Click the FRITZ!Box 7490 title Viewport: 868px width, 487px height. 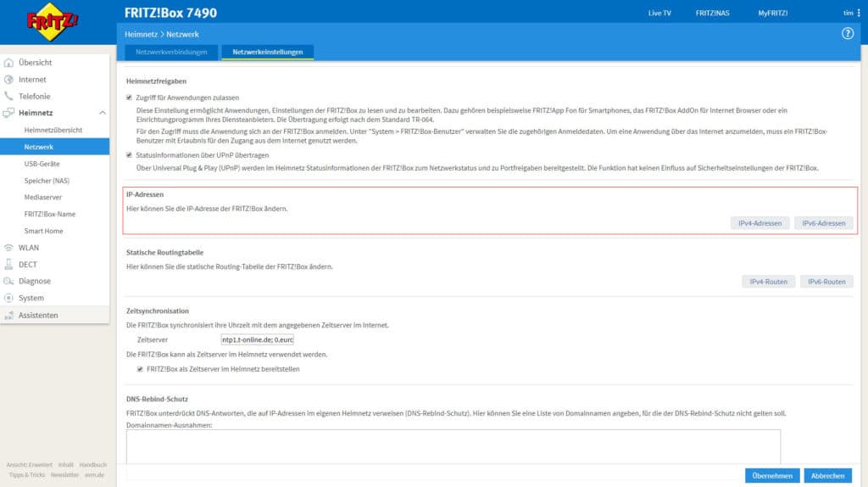pyautogui.click(x=170, y=13)
